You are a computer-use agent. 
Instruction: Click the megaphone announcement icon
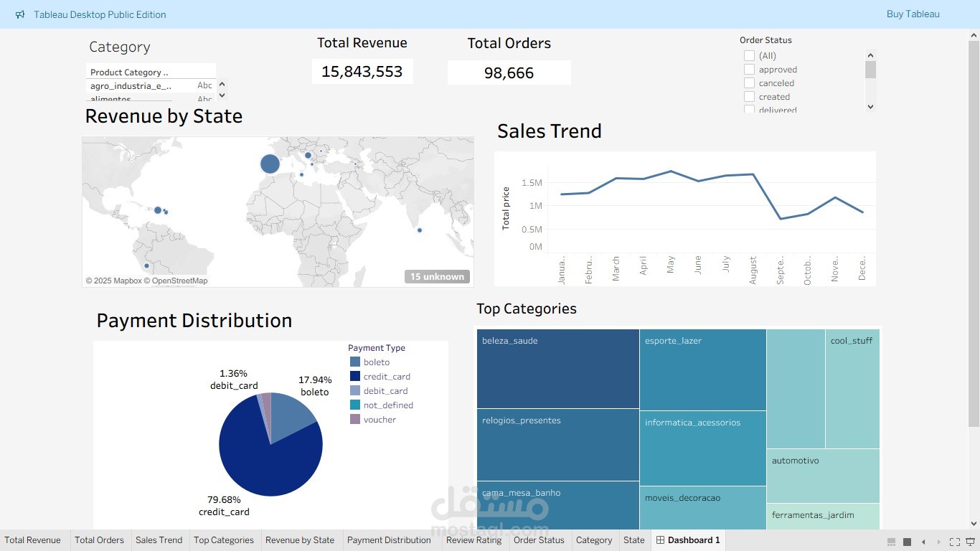[20, 14]
